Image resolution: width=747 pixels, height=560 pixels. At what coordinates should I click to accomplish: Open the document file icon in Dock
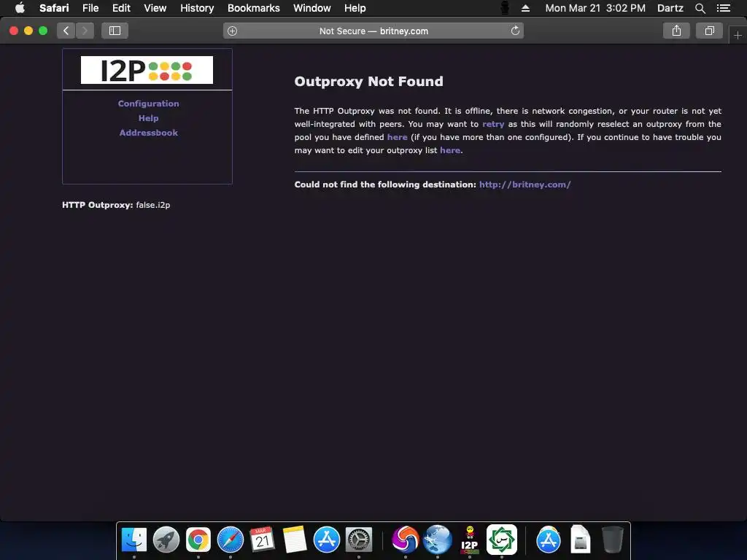(580, 540)
